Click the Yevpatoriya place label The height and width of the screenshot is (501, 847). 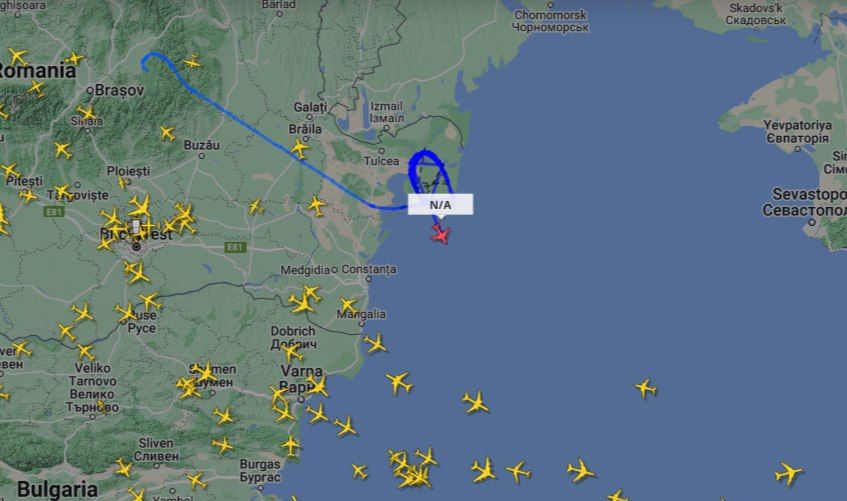(798, 131)
